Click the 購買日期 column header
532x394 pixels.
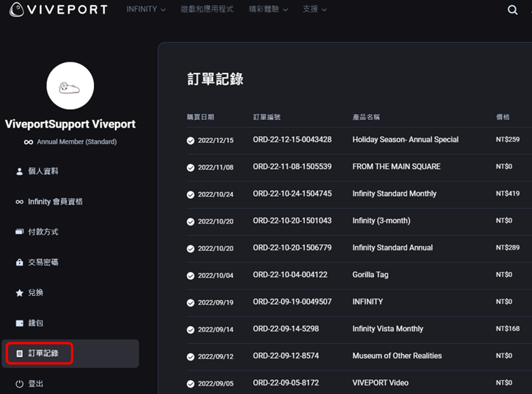click(x=200, y=117)
